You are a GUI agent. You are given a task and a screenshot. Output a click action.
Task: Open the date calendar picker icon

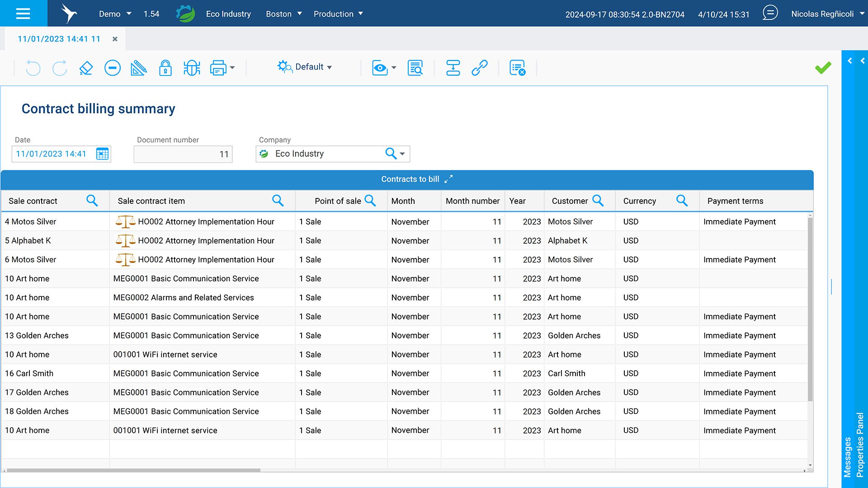tap(102, 154)
